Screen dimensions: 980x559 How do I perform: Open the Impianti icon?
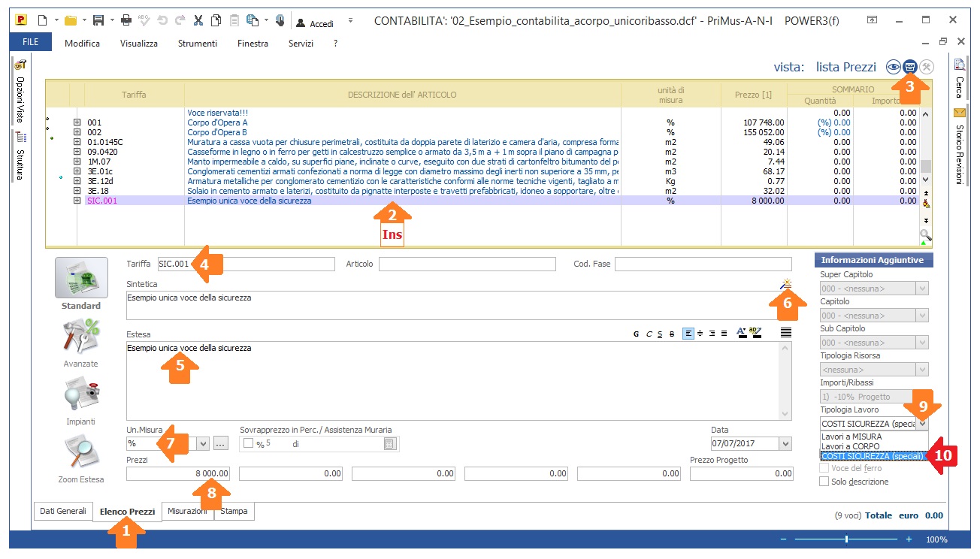(81, 394)
